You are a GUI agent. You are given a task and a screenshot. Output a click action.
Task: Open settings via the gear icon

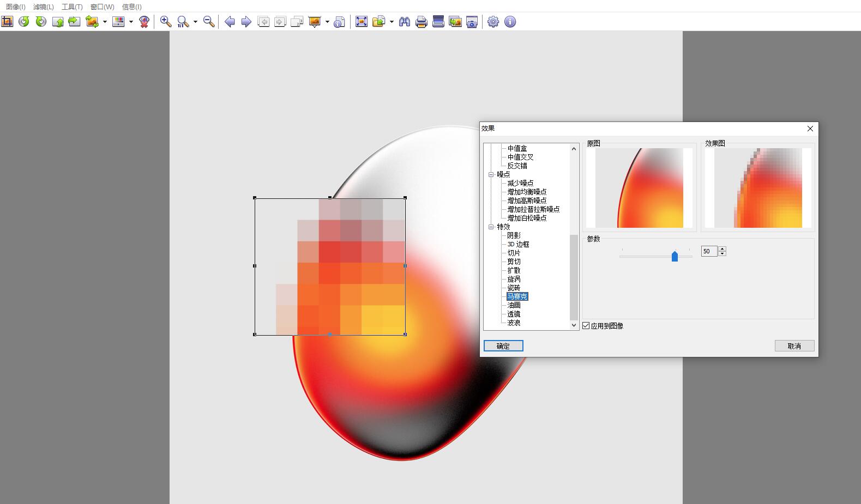[x=493, y=22]
